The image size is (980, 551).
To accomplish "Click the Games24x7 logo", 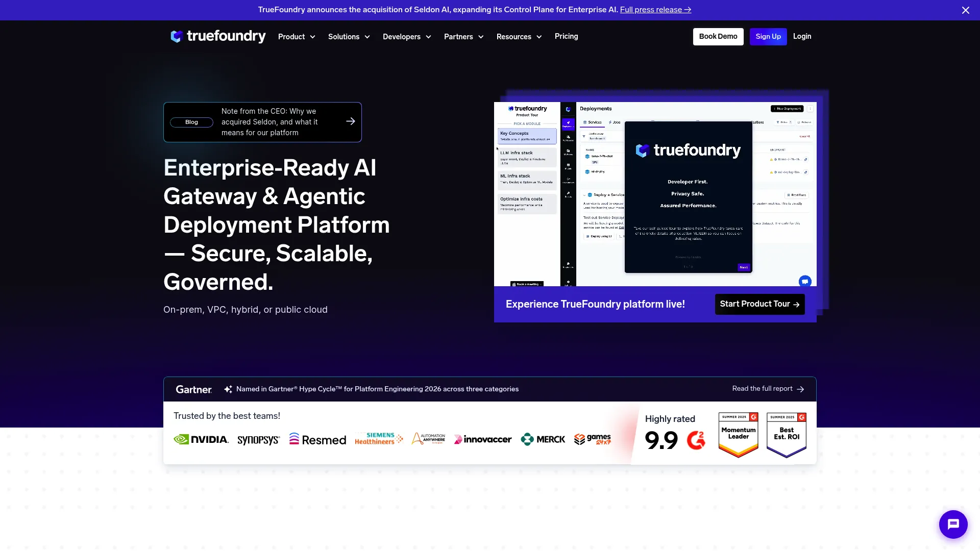I will 592,439.
